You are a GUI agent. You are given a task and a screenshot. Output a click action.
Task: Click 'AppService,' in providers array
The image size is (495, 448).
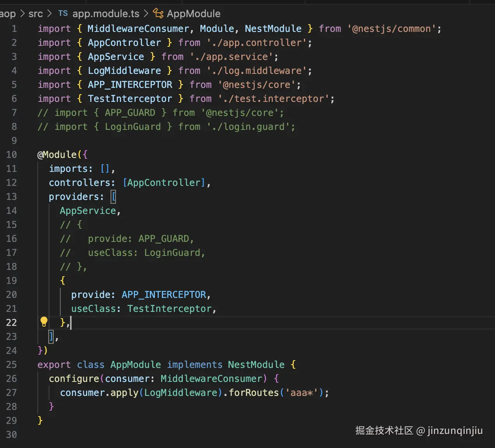click(90, 210)
